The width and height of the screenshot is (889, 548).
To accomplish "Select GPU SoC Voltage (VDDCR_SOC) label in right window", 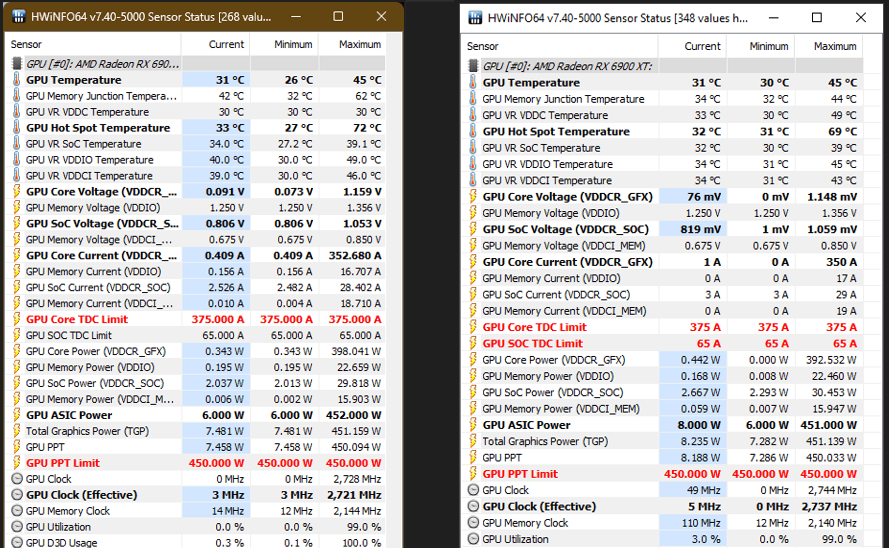I will 566,229.
